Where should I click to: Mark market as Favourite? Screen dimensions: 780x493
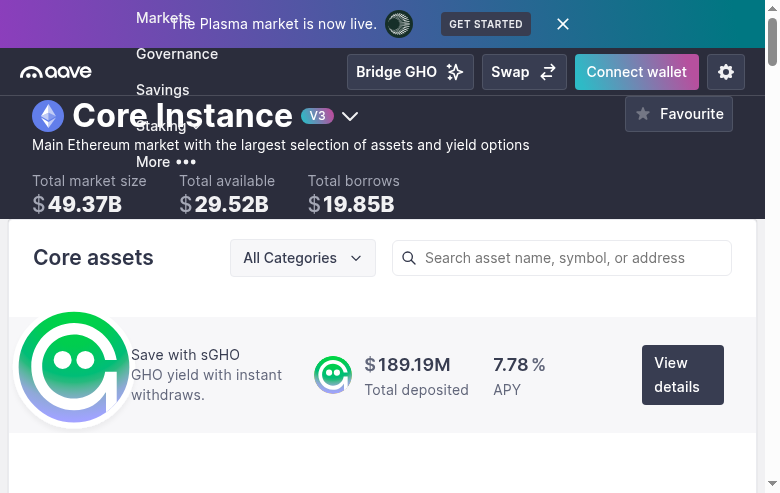pyautogui.click(x=679, y=114)
